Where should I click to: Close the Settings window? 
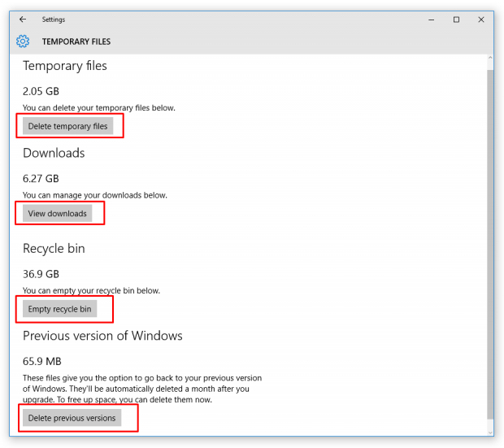pos(481,20)
